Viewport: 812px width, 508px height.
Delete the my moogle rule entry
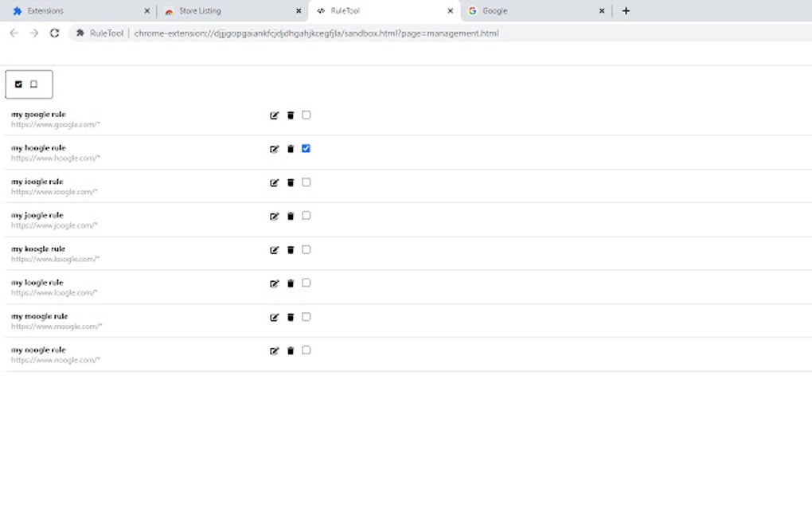(x=291, y=318)
